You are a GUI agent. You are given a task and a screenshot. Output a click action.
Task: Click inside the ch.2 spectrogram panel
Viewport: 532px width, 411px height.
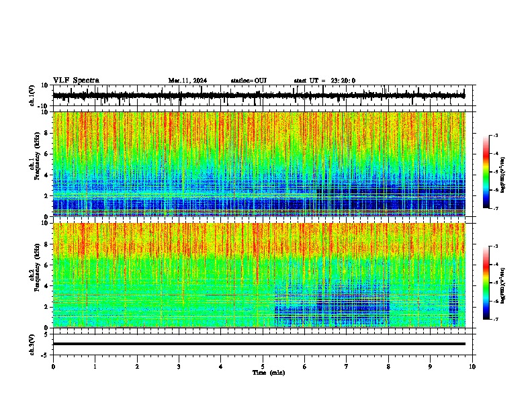[x=259, y=275]
